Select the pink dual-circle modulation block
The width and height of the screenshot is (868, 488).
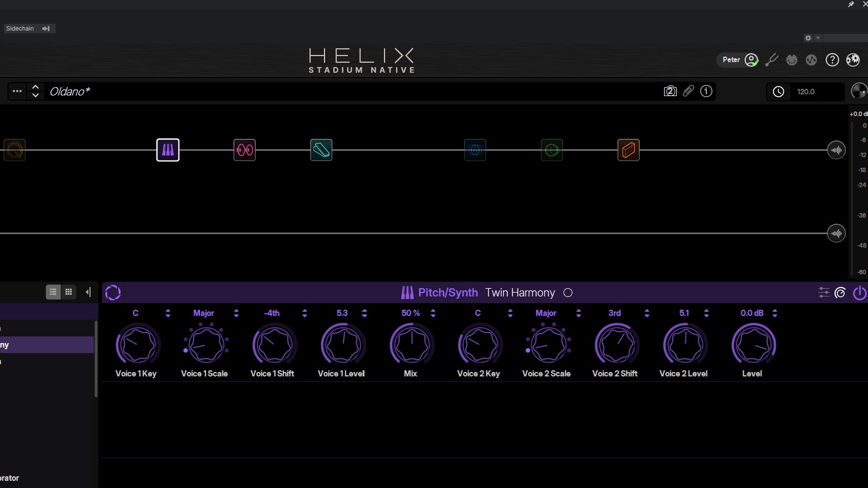tap(245, 150)
